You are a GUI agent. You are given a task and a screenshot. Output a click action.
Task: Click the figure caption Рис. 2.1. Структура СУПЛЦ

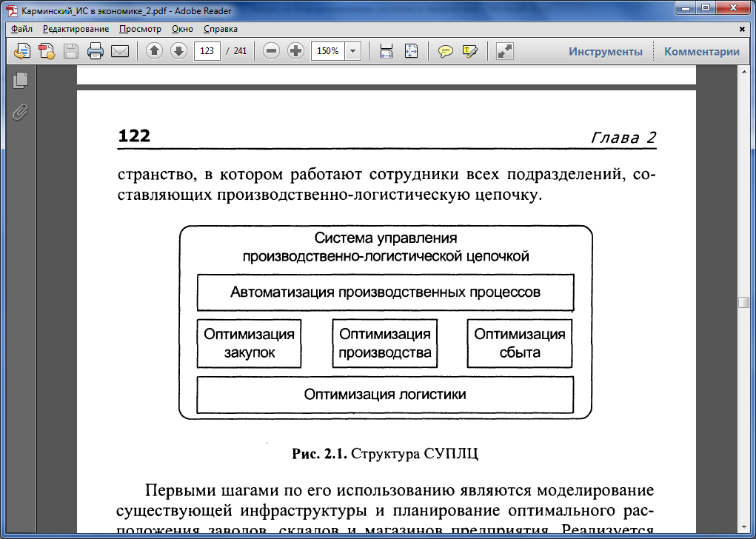(x=385, y=454)
